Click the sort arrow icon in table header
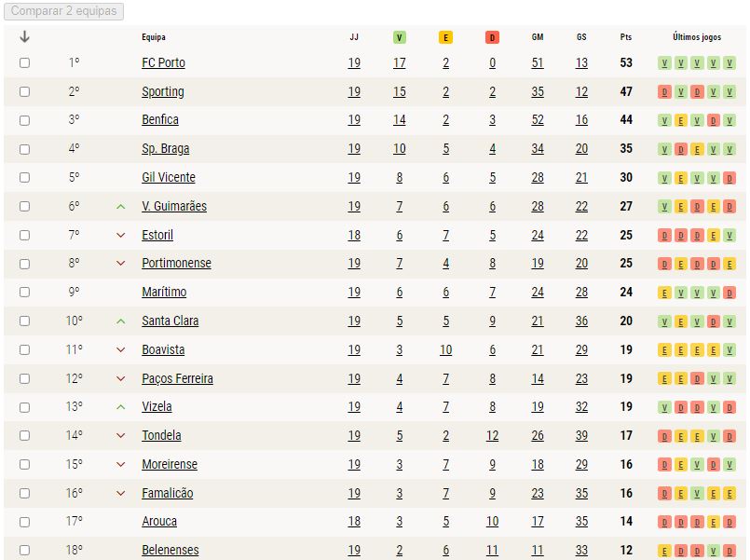Viewport: 750px width, 560px height. [x=25, y=37]
